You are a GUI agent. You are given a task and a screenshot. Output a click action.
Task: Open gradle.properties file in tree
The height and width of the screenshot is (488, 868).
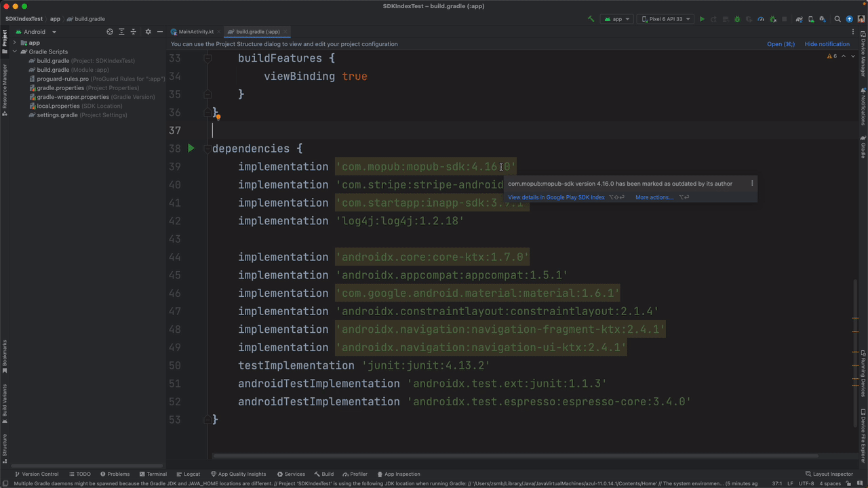tap(84, 88)
